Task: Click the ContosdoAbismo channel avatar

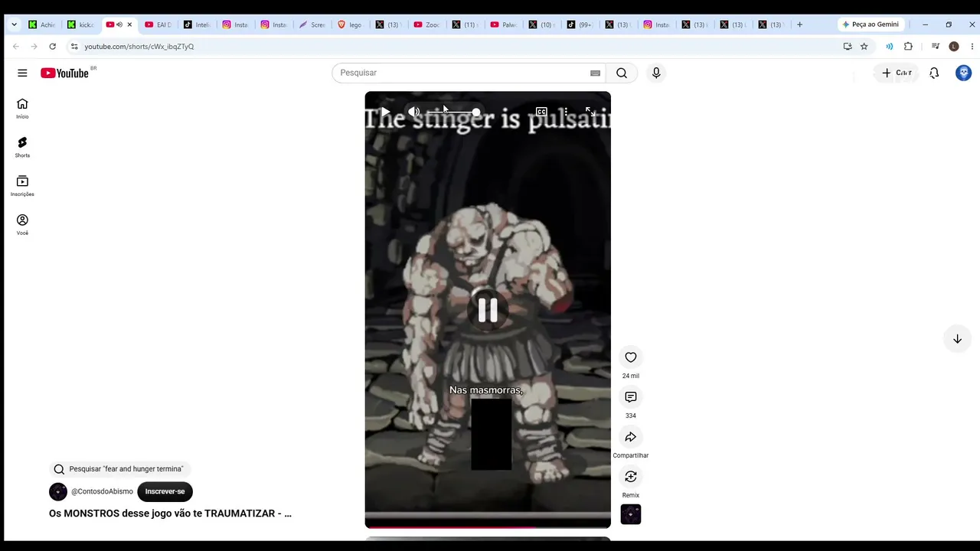Action: tap(58, 491)
